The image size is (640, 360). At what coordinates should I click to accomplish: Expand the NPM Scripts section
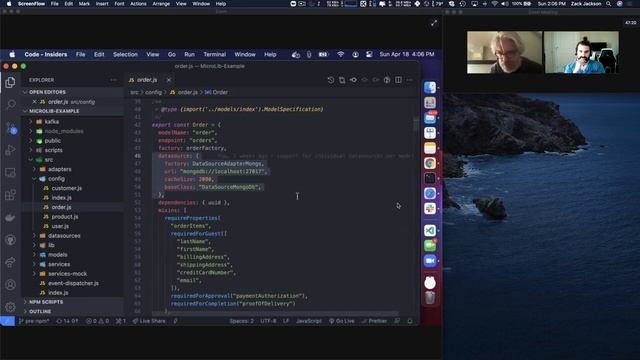pos(46,302)
